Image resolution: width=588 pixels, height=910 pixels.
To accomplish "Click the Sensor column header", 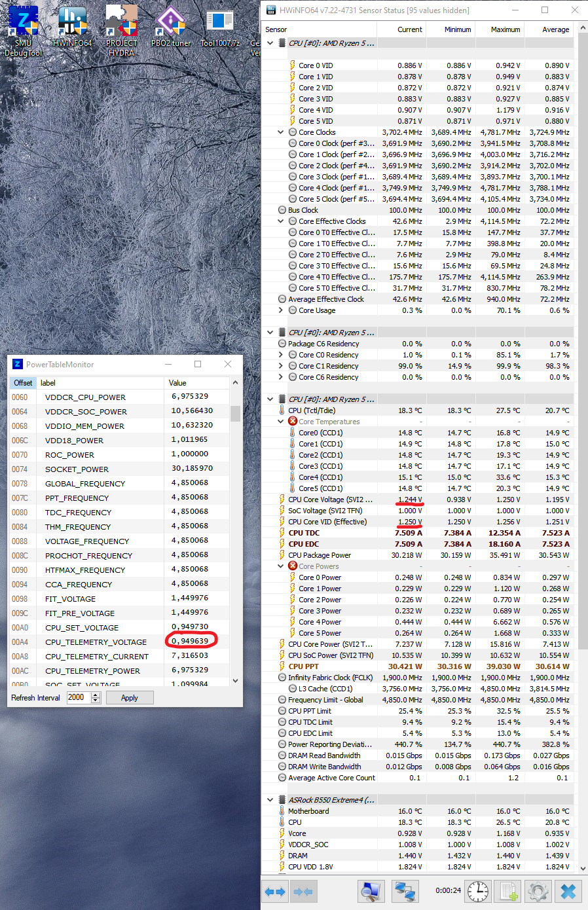I will [320, 29].
